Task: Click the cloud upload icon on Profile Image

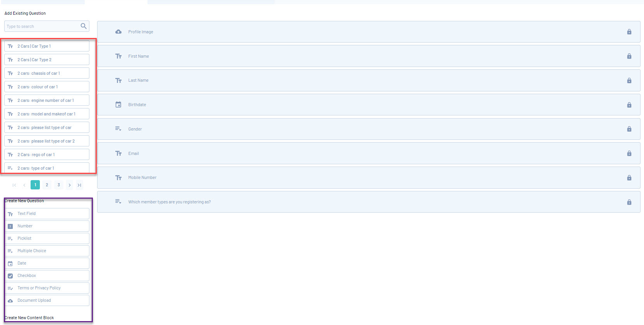Action: coord(118,32)
